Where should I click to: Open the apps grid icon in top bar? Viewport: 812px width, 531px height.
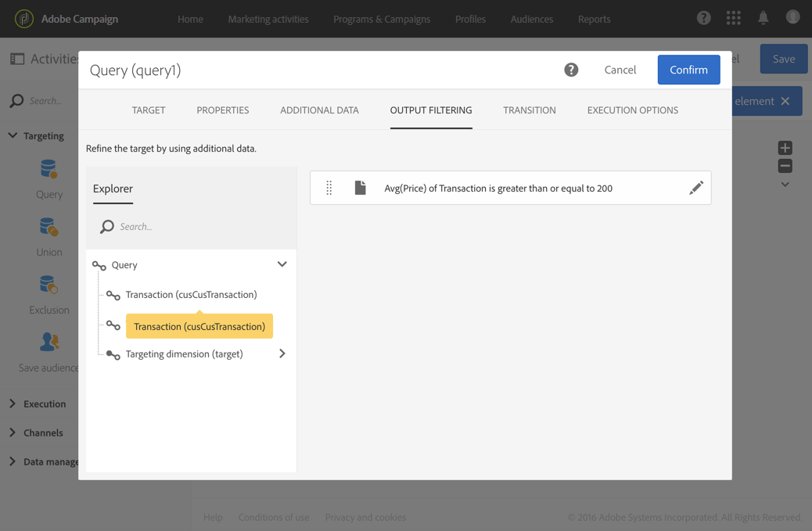point(733,18)
